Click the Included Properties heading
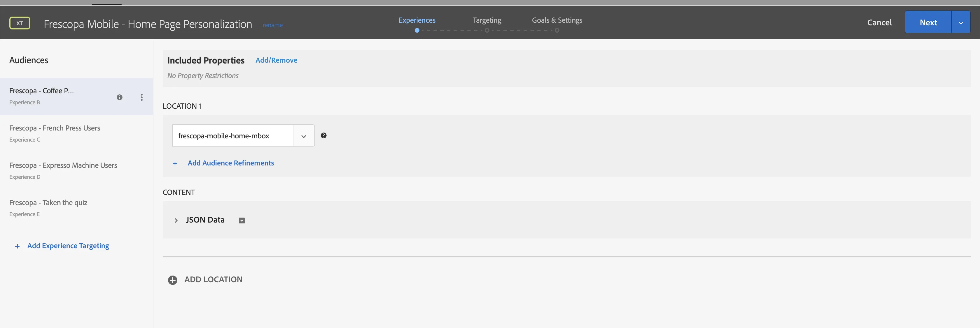 point(206,60)
